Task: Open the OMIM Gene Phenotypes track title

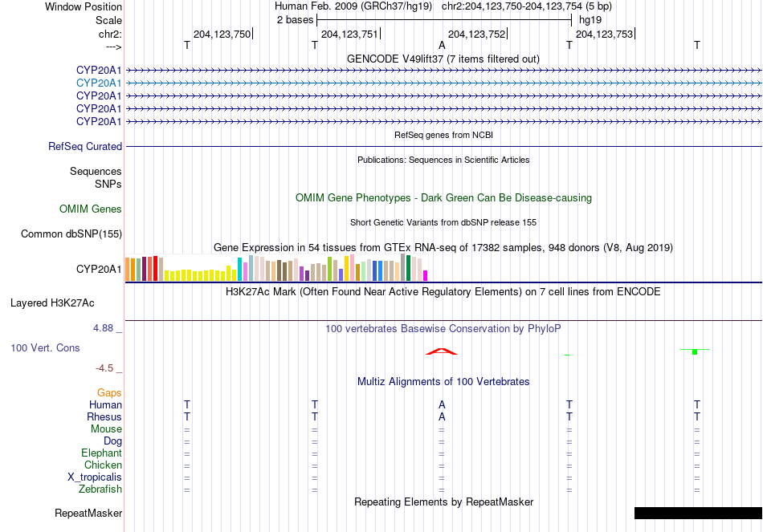Action: pyautogui.click(x=443, y=198)
